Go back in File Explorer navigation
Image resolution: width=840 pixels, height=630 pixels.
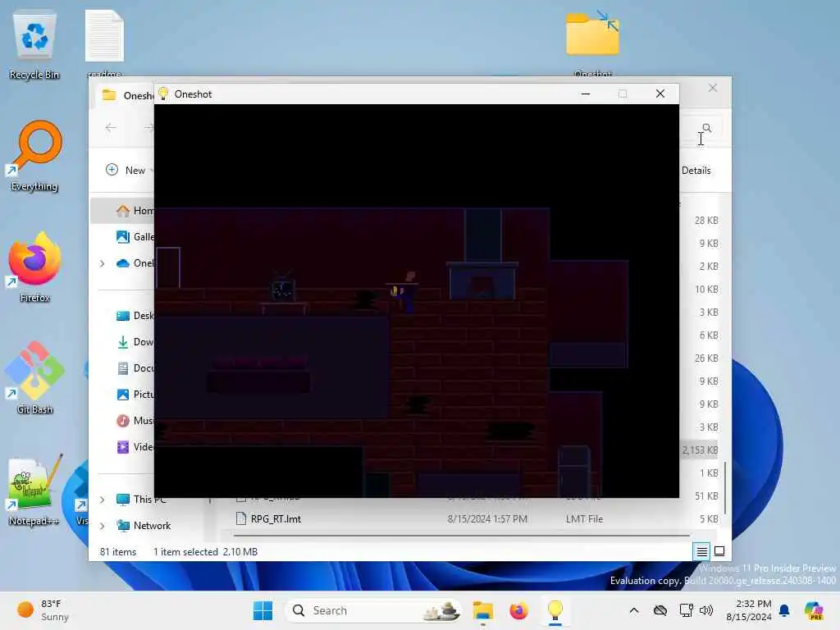click(x=111, y=127)
